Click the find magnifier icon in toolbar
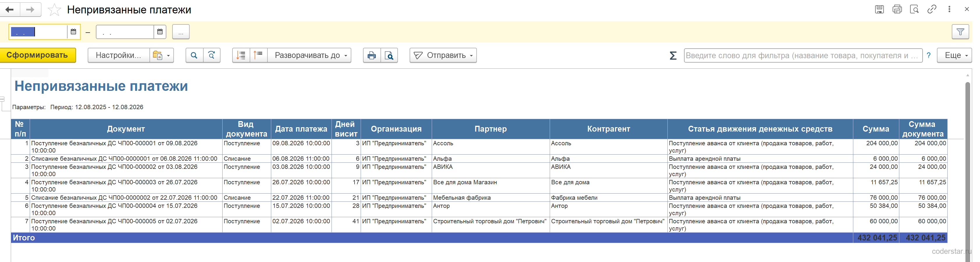980x262 pixels. coord(194,56)
